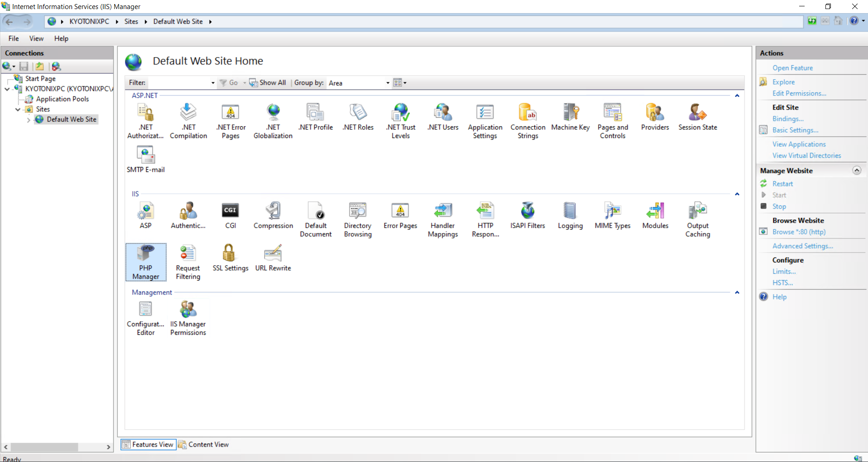Open the ASP feature icon
The height and width of the screenshot is (462, 868).
coord(145,215)
